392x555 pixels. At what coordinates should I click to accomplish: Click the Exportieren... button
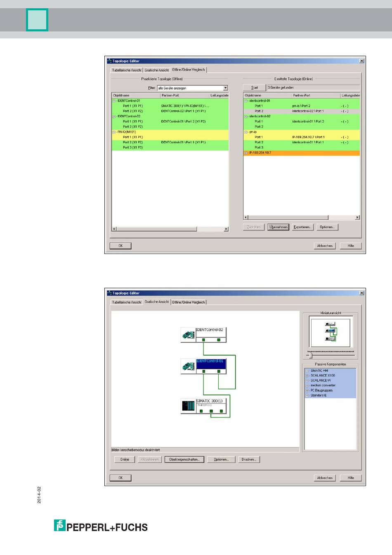pyautogui.click(x=302, y=227)
